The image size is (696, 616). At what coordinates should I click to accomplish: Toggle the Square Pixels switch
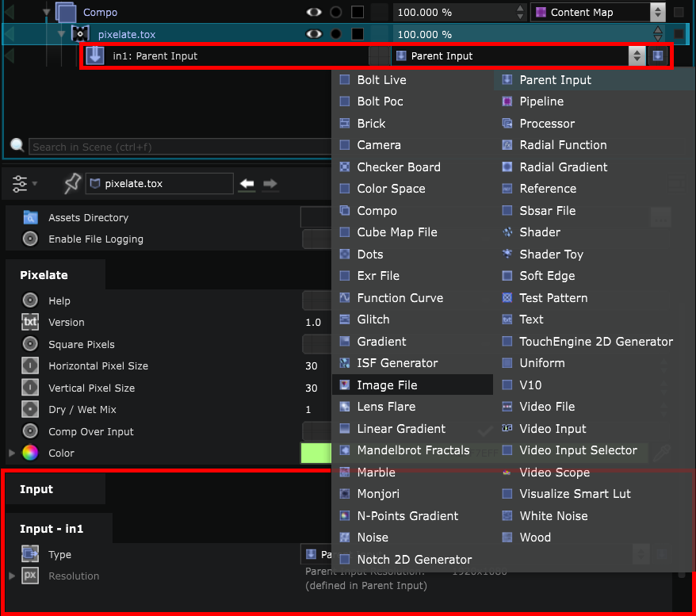(x=317, y=344)
